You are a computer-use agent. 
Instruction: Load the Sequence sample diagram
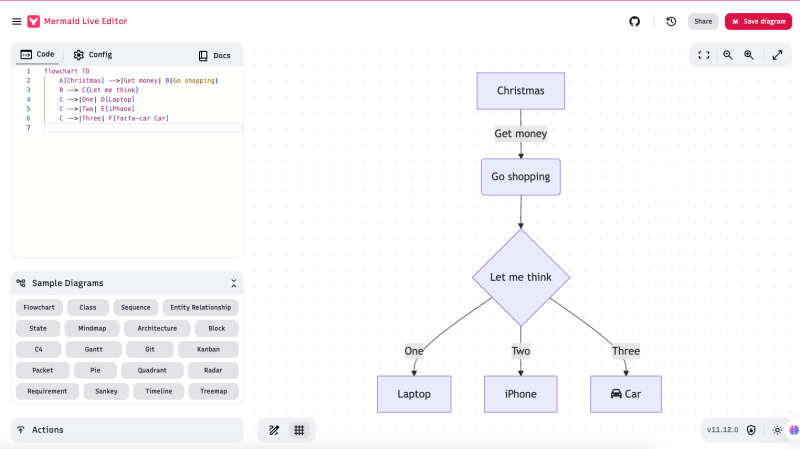136,307
